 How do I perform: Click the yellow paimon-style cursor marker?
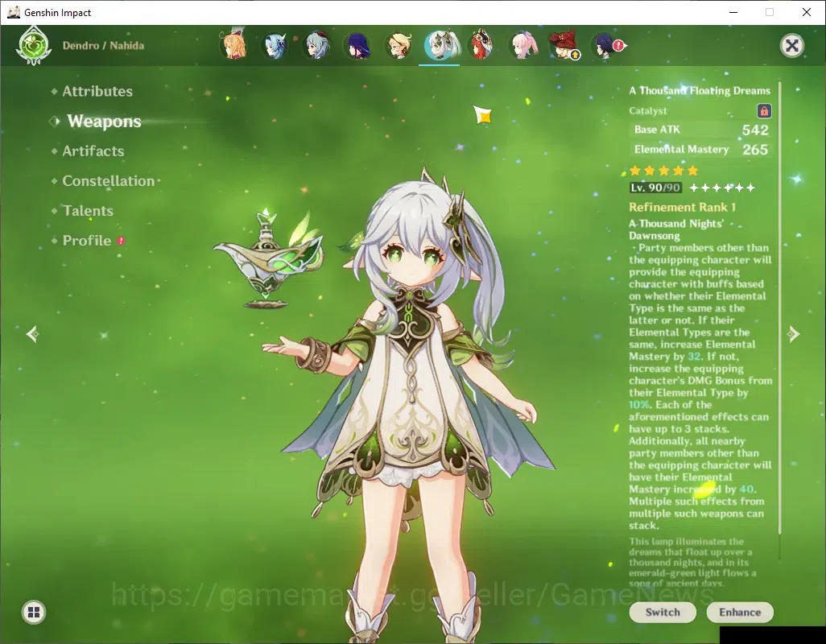(482, 114)
